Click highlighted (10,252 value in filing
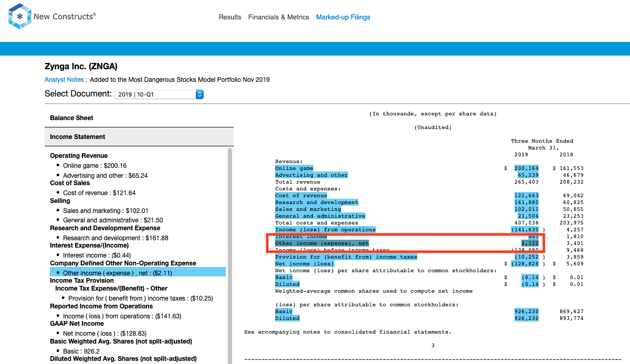Image resolution: width=630 pixels, height=364 pixels. [527, 257]
